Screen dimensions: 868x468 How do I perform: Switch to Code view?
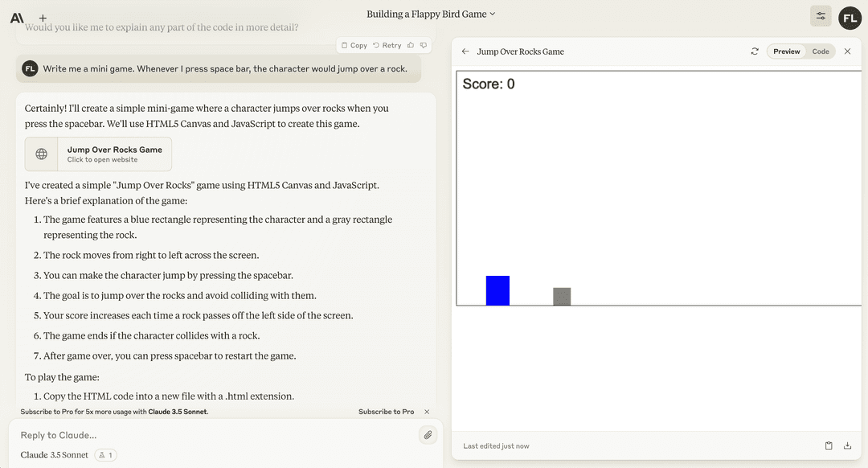[x=821, y=51]
